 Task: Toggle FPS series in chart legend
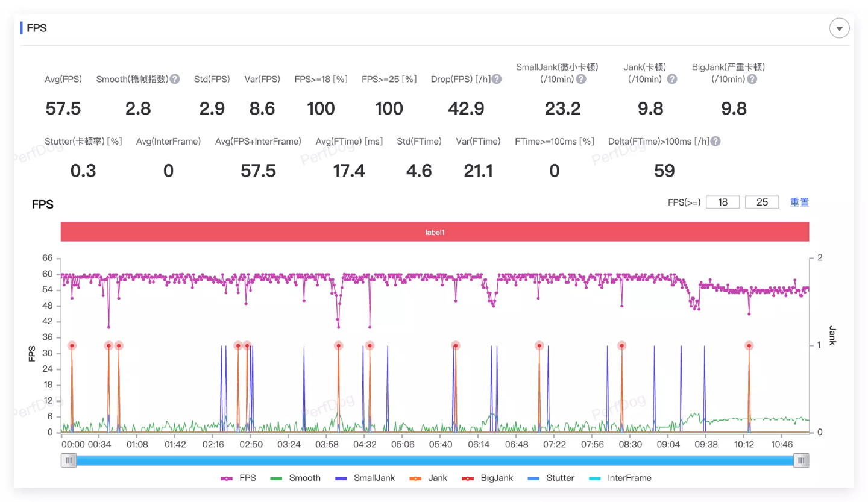pyautogui.click(x=239, y=478)
